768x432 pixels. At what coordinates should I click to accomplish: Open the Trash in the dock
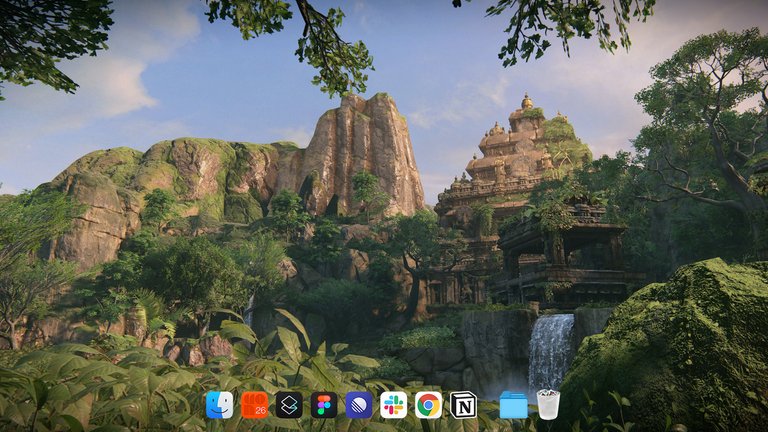pos(548,405)
